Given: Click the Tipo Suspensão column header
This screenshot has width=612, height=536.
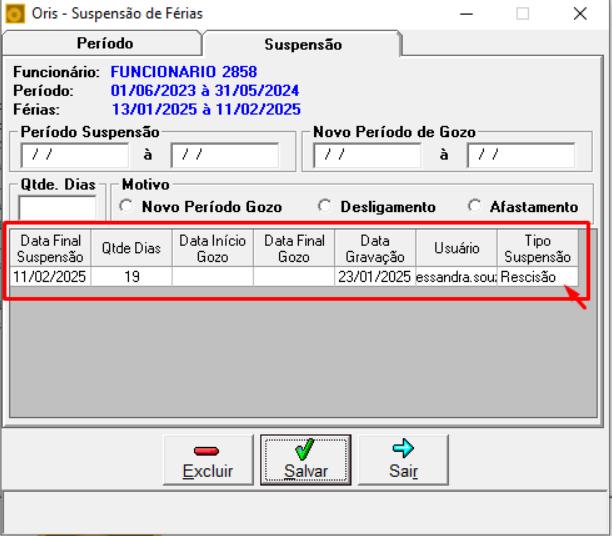Looking at the screenshot, I should (x=538, y=248).
